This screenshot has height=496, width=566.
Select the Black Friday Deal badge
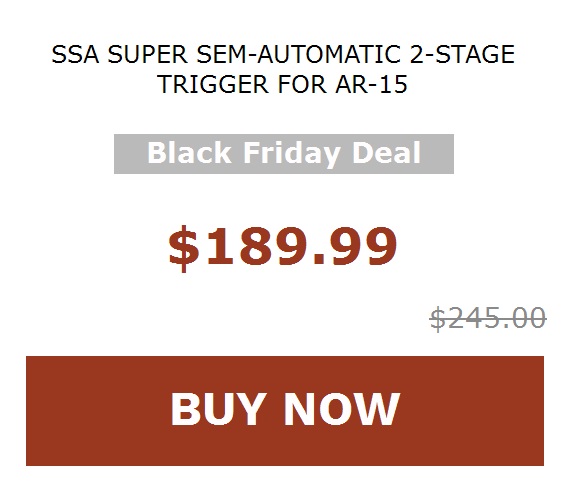(x=284, y=154)
